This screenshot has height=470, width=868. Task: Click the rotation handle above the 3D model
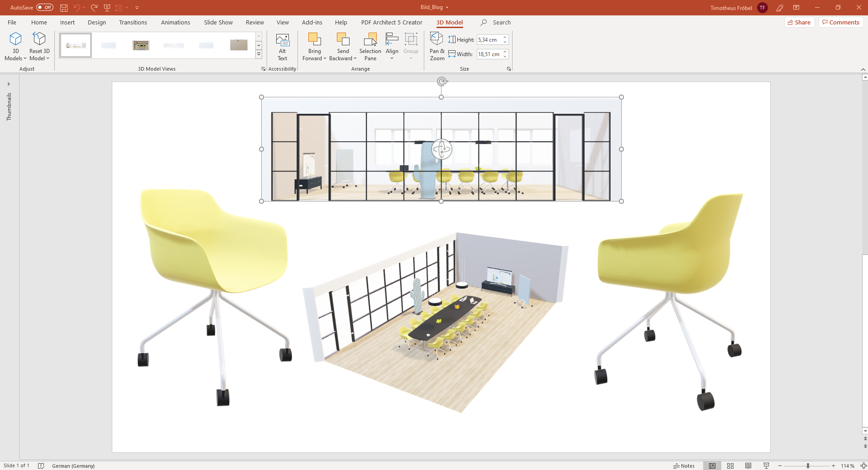[x=442, y=82]
